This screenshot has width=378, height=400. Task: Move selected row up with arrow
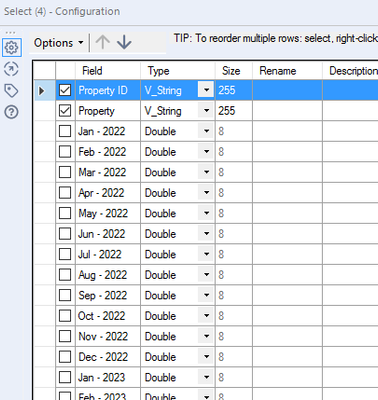point(103,43)
